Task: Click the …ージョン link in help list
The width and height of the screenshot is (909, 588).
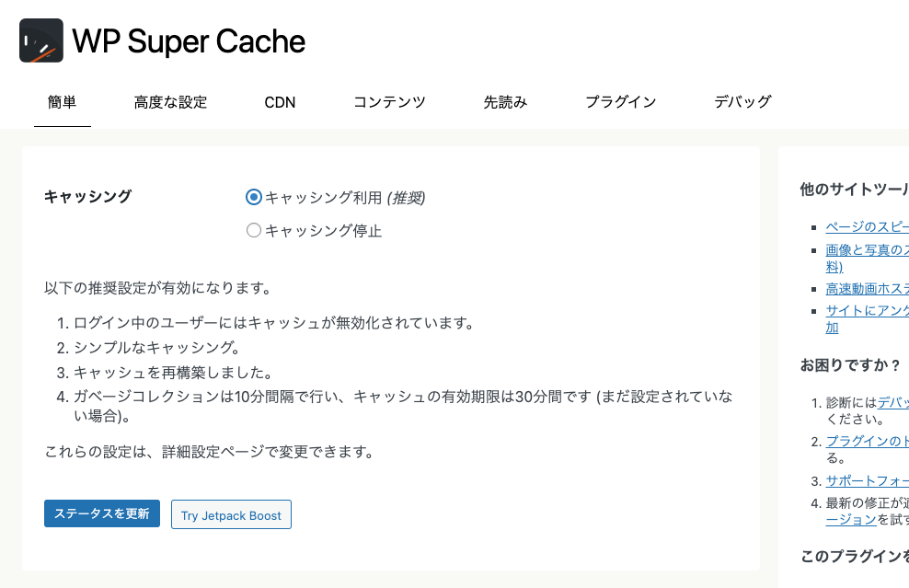Action: click(850, 519)
